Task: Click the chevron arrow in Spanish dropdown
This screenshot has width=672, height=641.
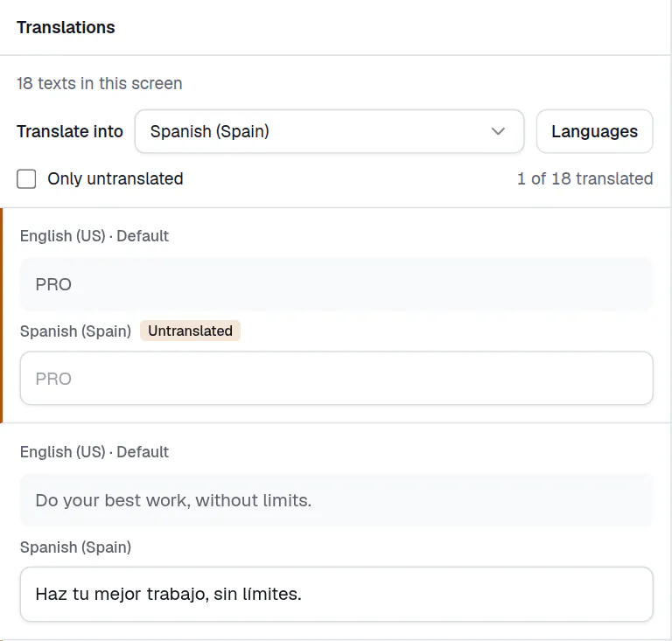Action: click(x=498, y=131)
